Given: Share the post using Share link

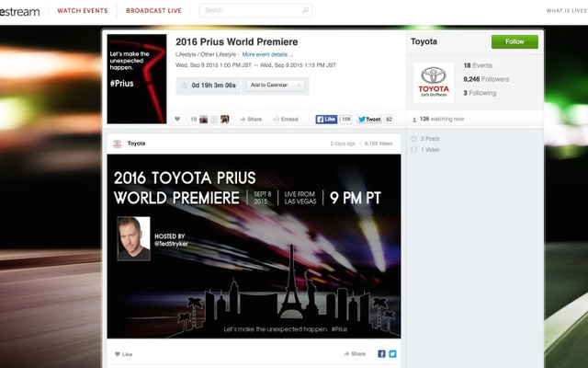Looking at the screenshot, I should [x=355, y=353].
